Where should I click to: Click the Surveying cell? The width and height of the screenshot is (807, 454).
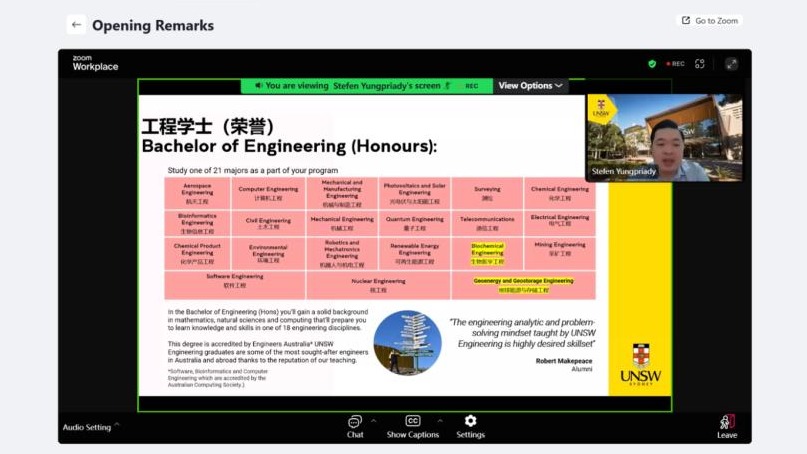[487, 193]
